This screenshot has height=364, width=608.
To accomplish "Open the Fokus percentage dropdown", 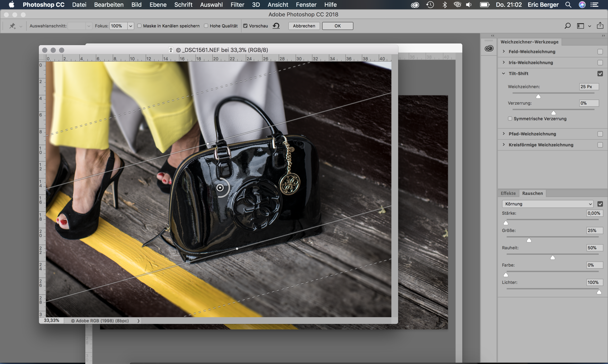I will point(131,26).
